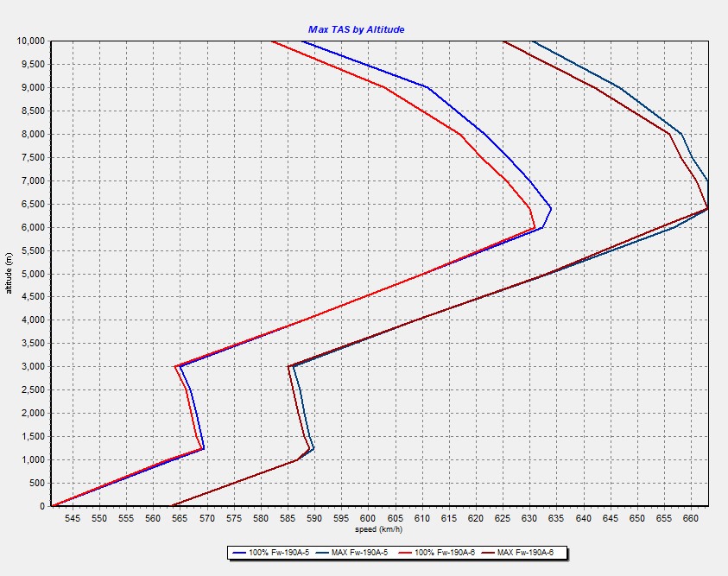
Task: Click the 625 speed tick label
Action: (503, 518)
